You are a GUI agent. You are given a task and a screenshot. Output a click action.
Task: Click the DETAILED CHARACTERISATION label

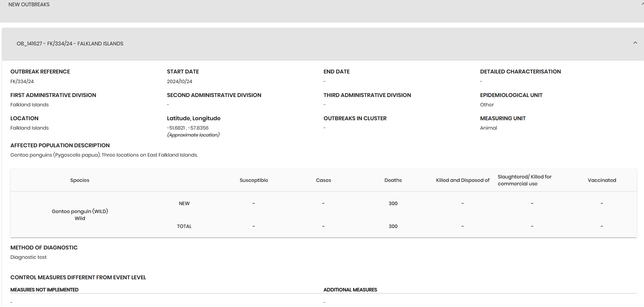[x=520, y=72]
